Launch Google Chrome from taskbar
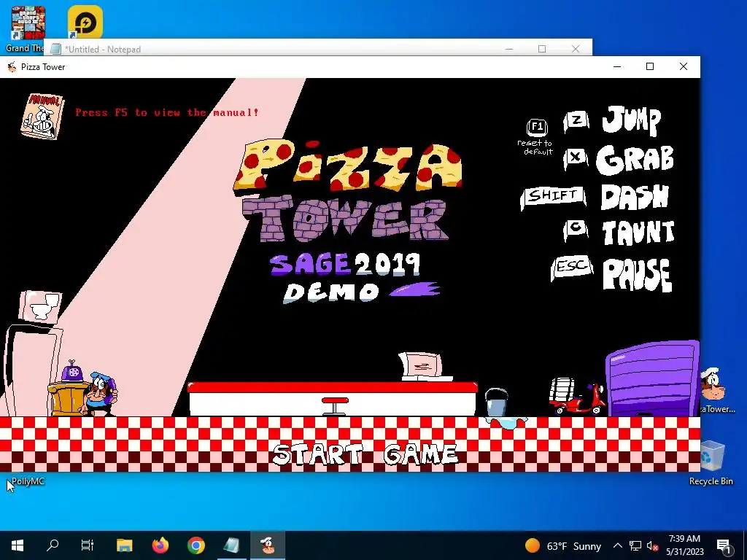The height and width of the screenshot is (560, 747). 196,545
